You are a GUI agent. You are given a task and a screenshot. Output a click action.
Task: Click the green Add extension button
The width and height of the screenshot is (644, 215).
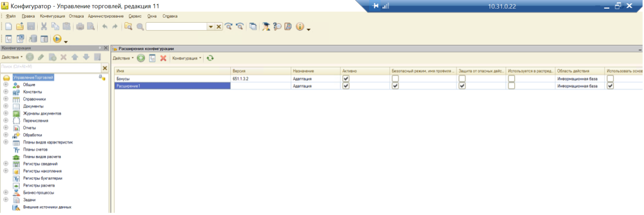(141, 58)
